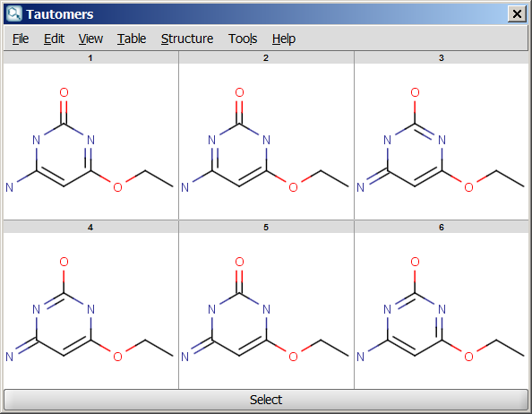The width and height of the screenshot is (532, 414).
Task: Close the Tautomers window
Action: click(517, 14)
